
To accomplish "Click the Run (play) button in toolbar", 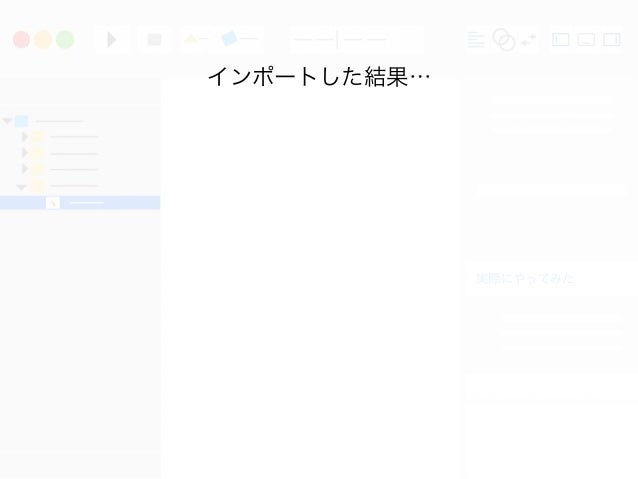I will (x=111, y=39).
